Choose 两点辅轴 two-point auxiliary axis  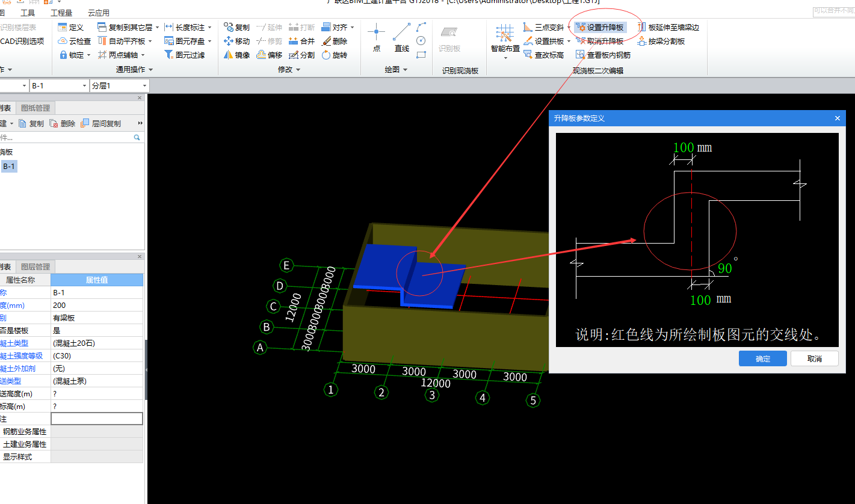[117, 55]
